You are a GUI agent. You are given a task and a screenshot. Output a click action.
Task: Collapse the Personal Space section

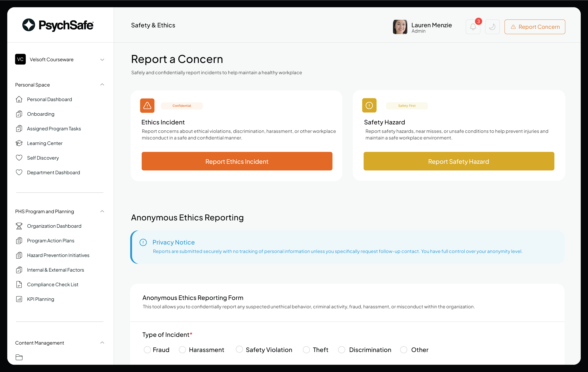click(102, 84)
